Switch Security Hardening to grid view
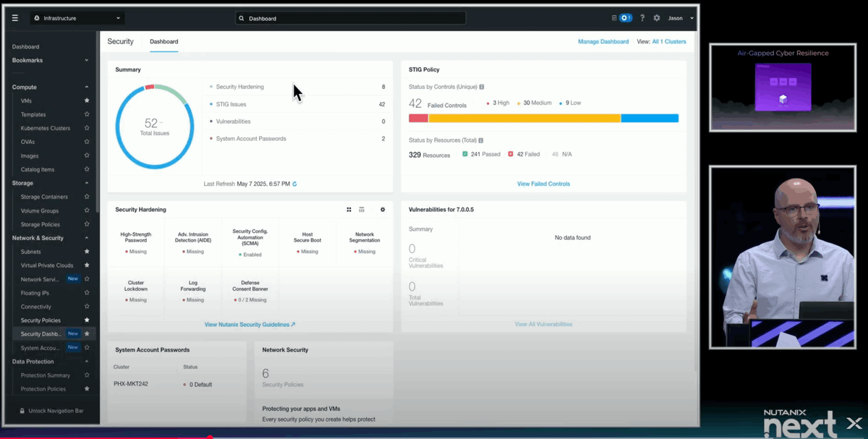This screenshot has width=868, height=439. 349,210
